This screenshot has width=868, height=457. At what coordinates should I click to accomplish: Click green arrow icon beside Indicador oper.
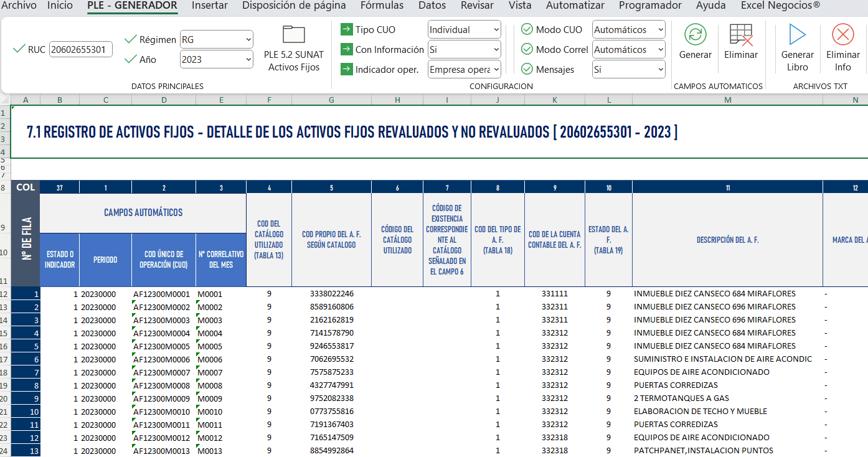pos(346,69)
